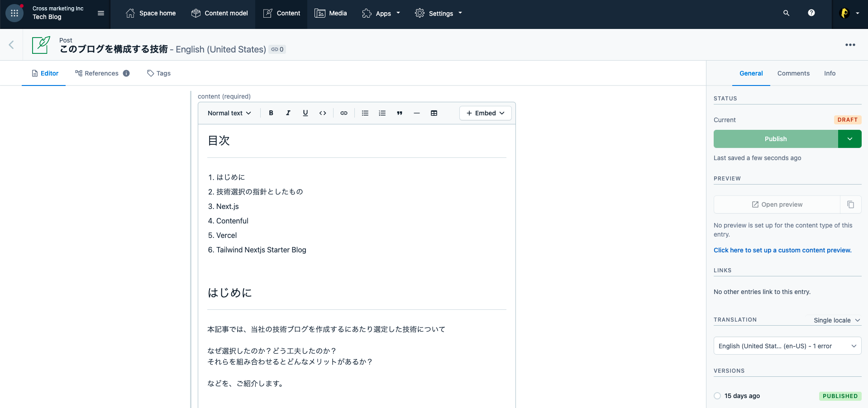This screenshot has width=868, height=408.
Task: Open search with the magnifier icon
Action: [x=786, y=13]
